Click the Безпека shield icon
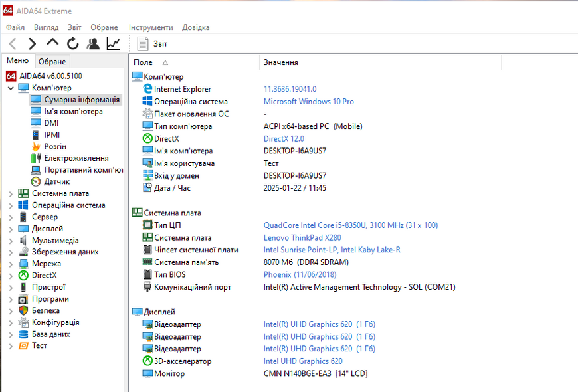Viewport: 578px width, 392px height. [x=23, y=310]
